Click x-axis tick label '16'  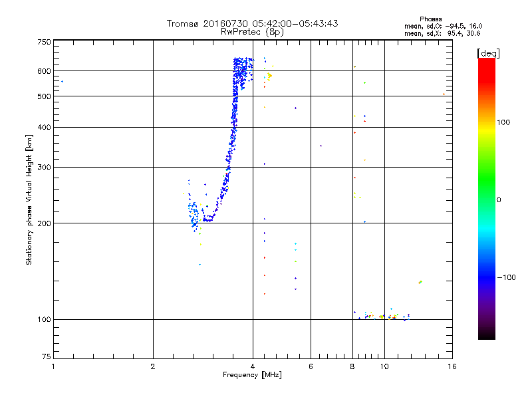pyautogui.click(x=452, y=366)
